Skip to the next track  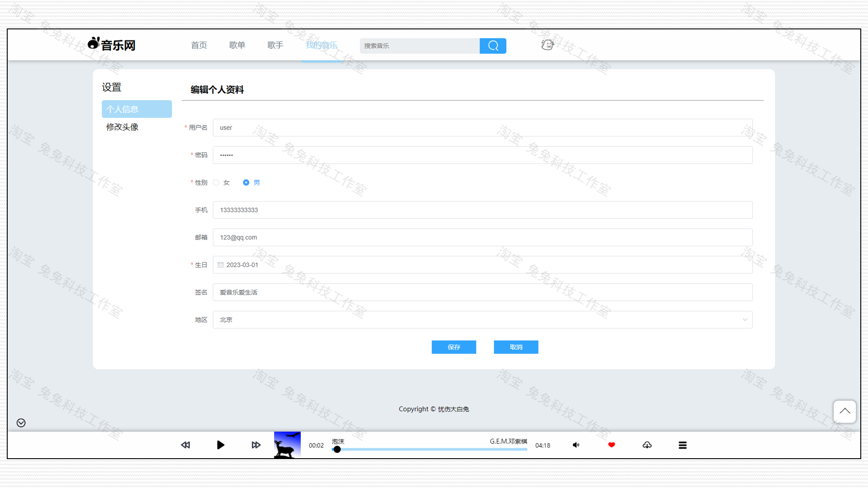click(256, 445)
